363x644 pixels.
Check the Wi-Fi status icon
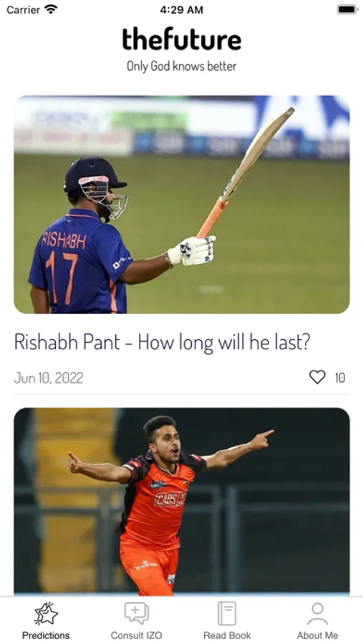point(52,9)
